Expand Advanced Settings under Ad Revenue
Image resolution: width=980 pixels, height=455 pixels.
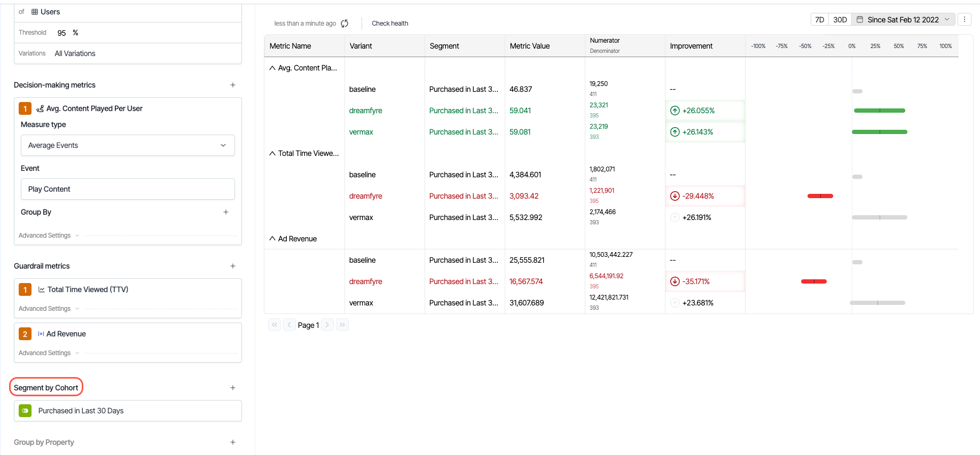[49, 353]
